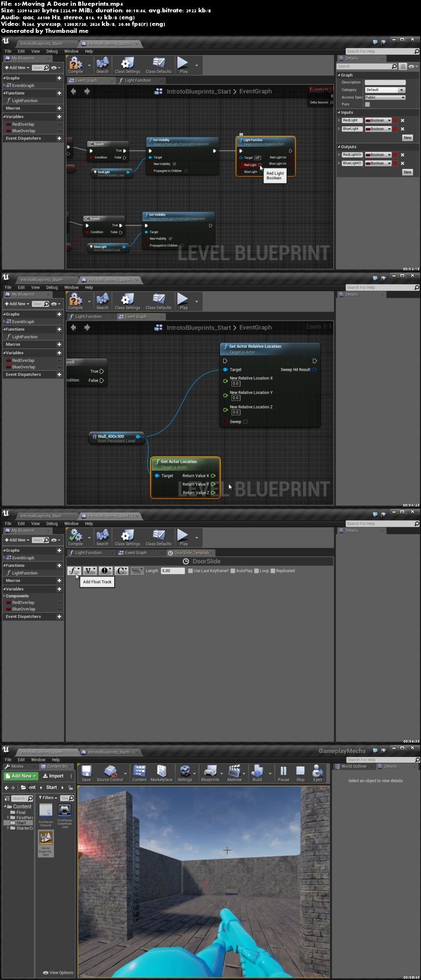Image resolution: width=421 pixels, height=980 pixels.
Task: Click the Start breadcrumb in Content Browser
Action: coord(52,787)
